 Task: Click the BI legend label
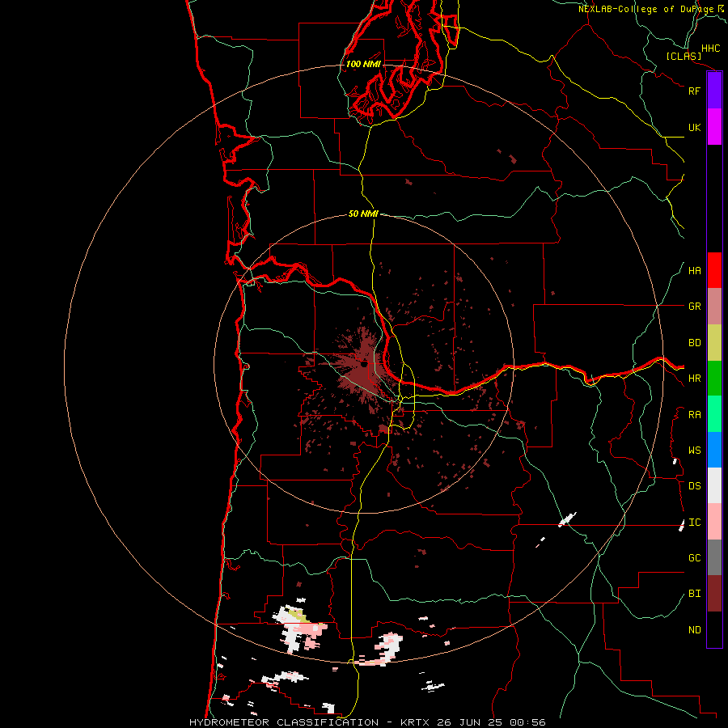[694, 594]
